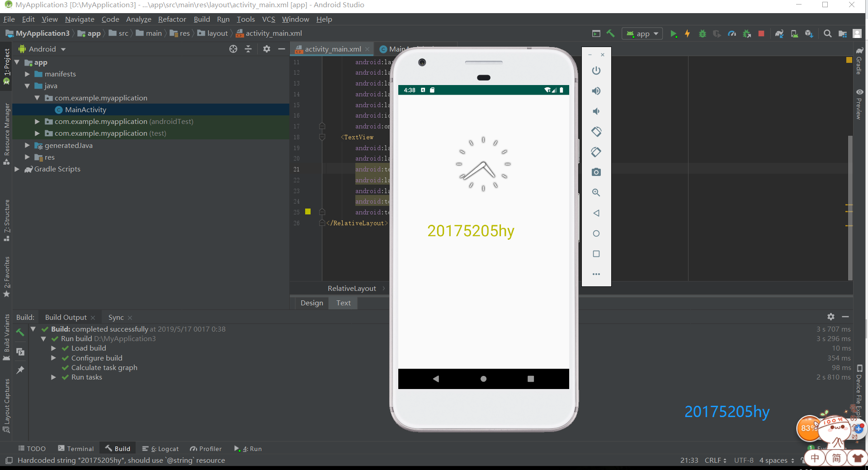Click the emulator power button
This screenshot has height=470, width=868.
click(x=596, y=71)
